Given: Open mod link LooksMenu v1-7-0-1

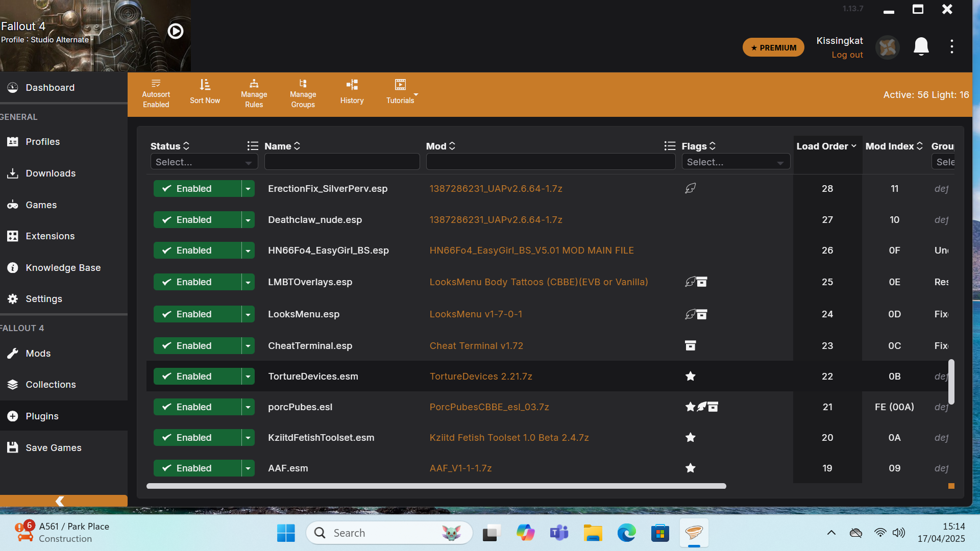Looking at the screenshot, I should point(476,314).
